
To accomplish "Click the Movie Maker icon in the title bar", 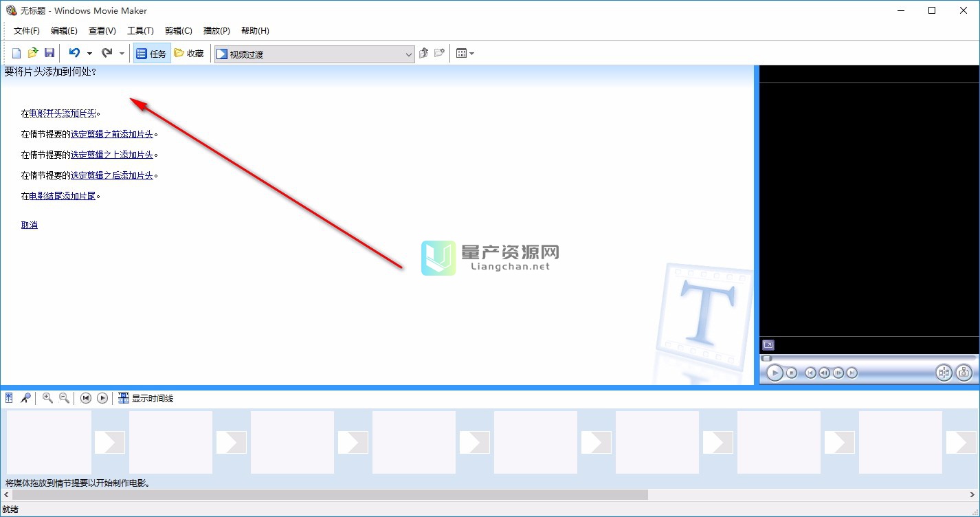I will [x=11, y=10].
